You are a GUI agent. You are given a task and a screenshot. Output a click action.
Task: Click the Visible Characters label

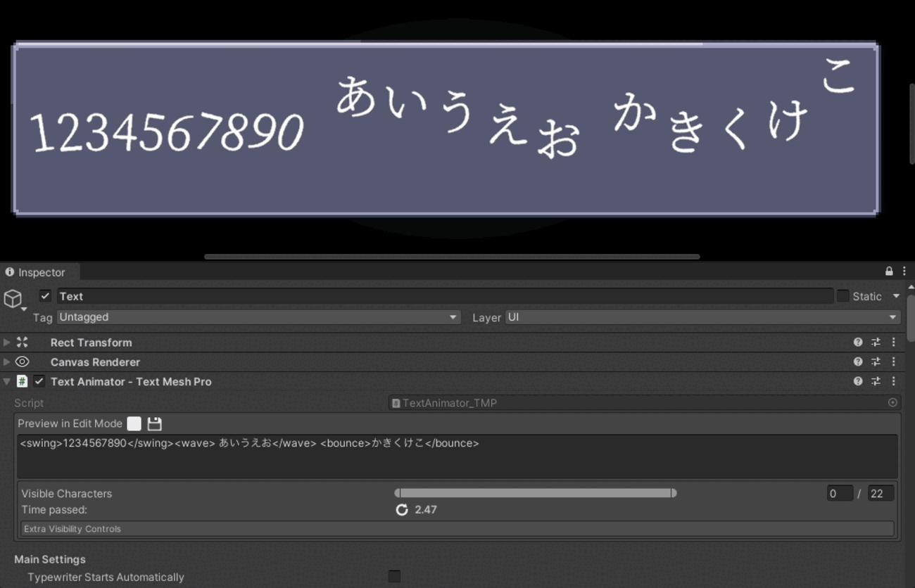66,494
